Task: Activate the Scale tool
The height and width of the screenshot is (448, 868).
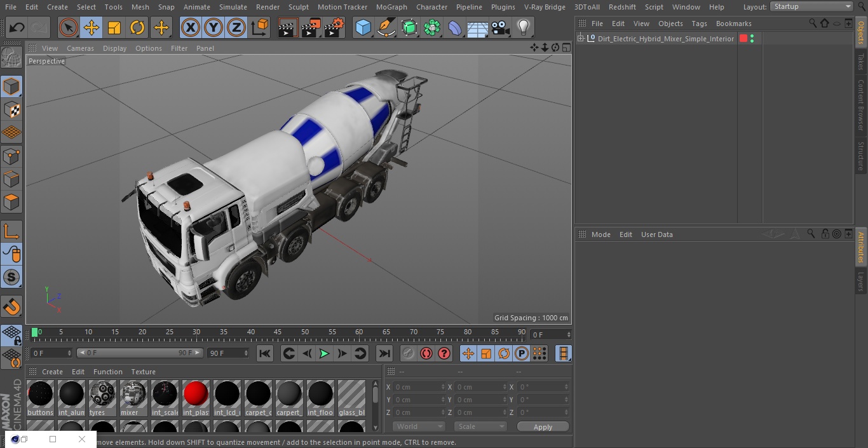Action: (114, 27)
